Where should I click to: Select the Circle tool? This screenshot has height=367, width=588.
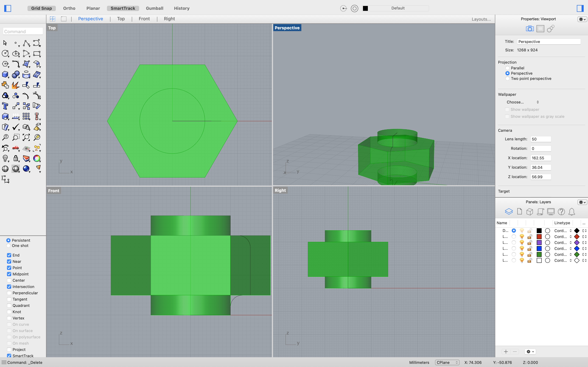[x=5, y=54]
